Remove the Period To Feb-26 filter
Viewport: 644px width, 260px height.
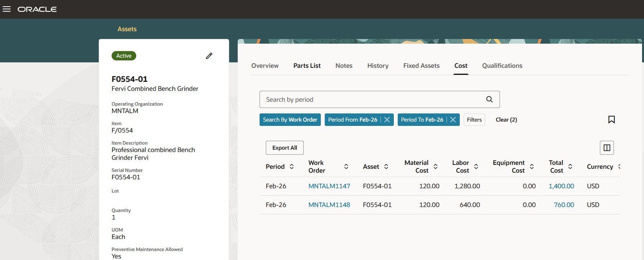453,120
